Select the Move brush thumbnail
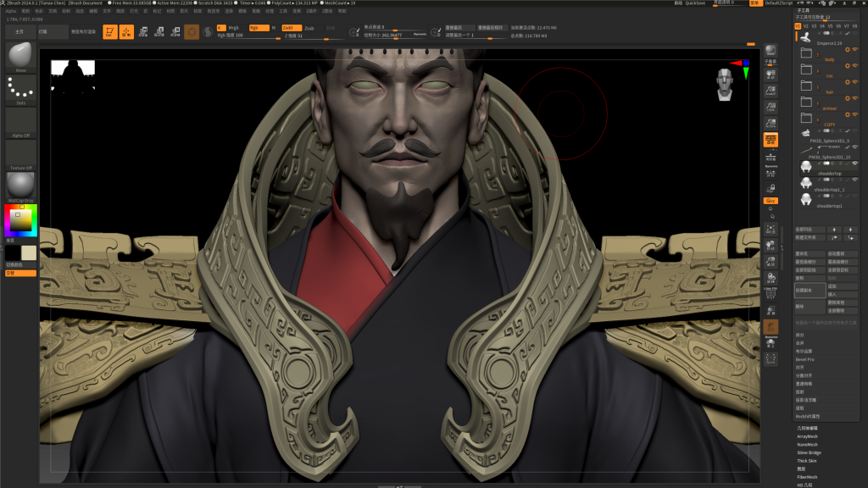868x488 pixels. (x=20, y=57)
